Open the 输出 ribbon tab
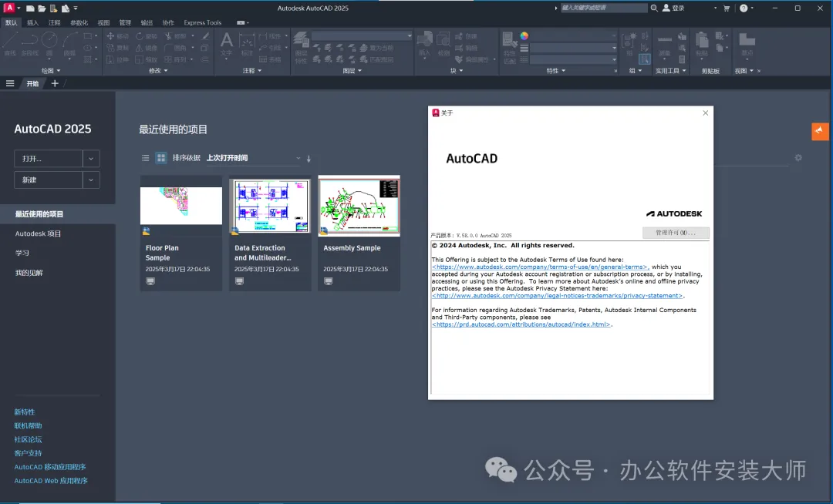833x504 pixels. (146, 23)
